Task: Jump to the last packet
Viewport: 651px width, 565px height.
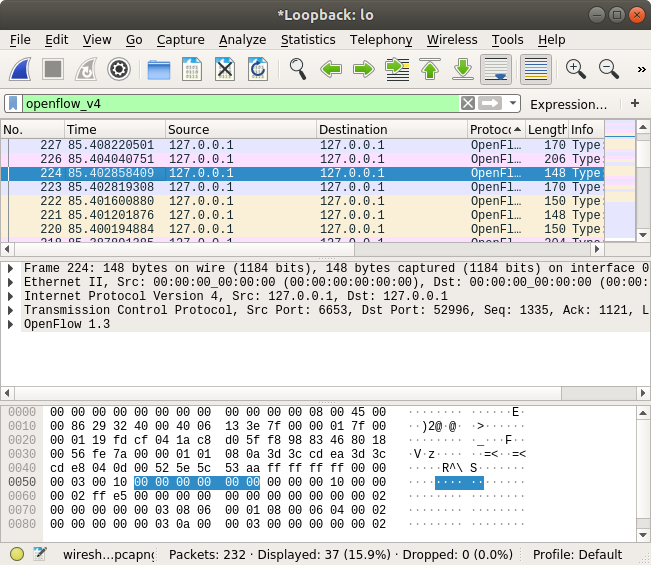Action: [463, 69]
